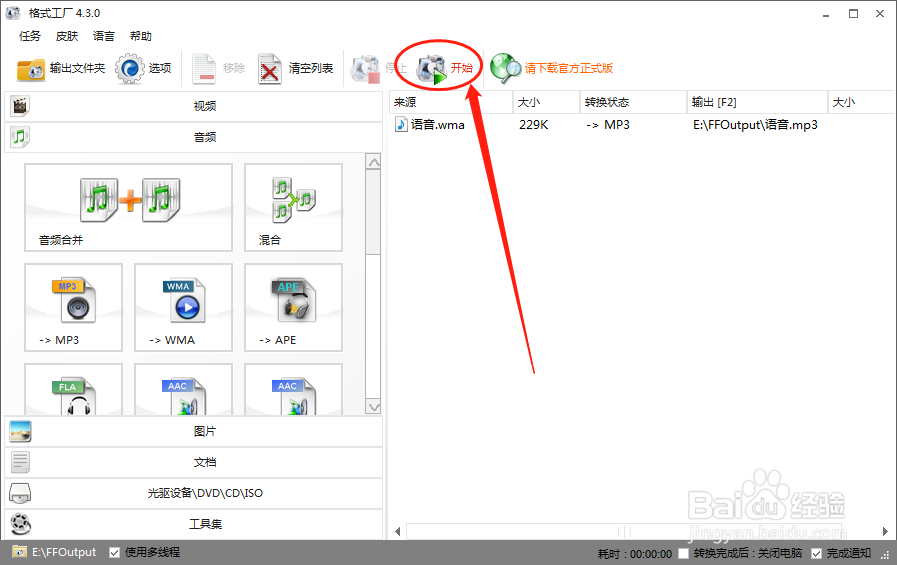897x565 pixels.
Task: Select the -> WMA converter
Action: tap(183, 307)
